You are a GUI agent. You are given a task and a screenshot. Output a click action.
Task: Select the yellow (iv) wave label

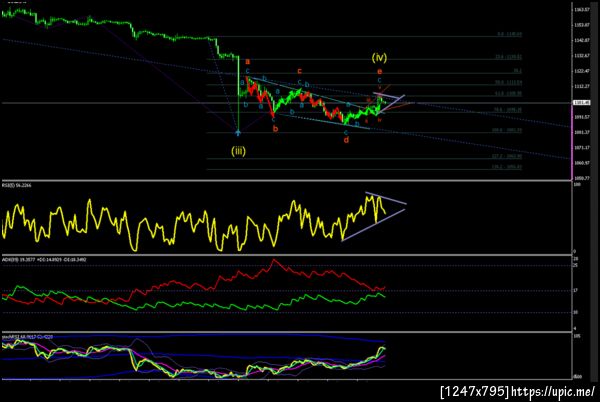pyautogui.click(x=379, y=57)
